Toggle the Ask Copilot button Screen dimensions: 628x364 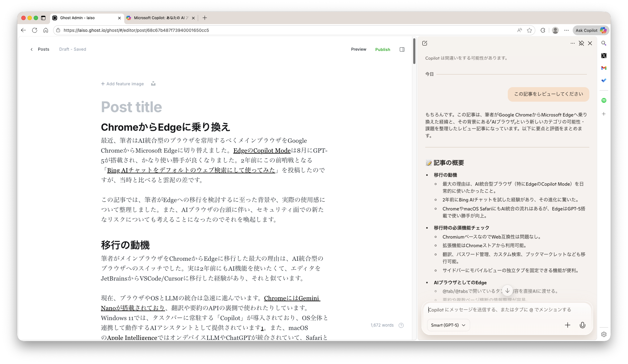[x=591, y=30]
